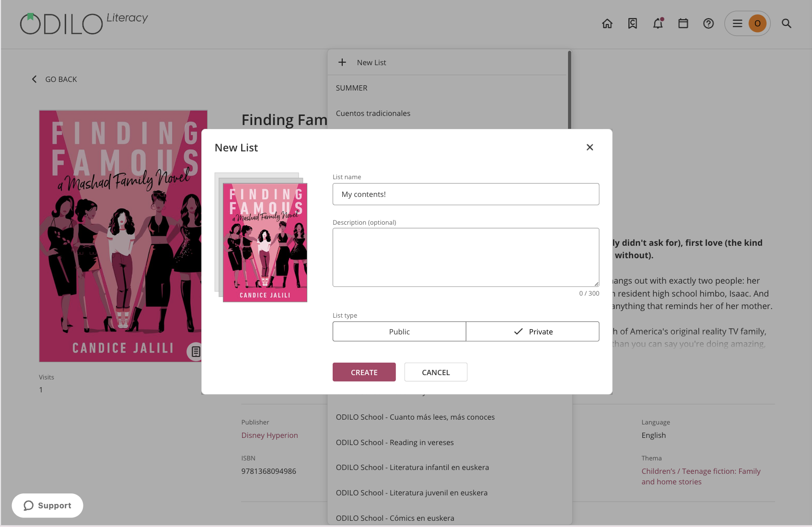Click the plus icon beside New List
The height and width of the screenshot is (527, 812).
point(342,62)
